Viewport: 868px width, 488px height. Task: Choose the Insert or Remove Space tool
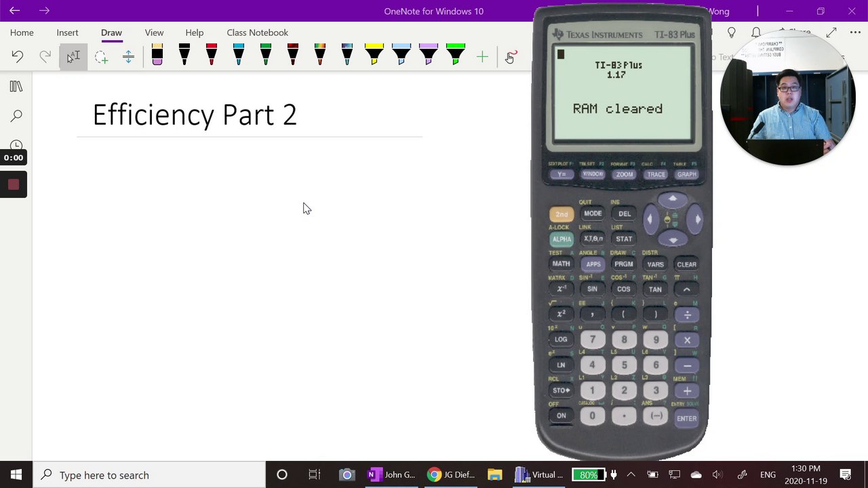point(128,57)
